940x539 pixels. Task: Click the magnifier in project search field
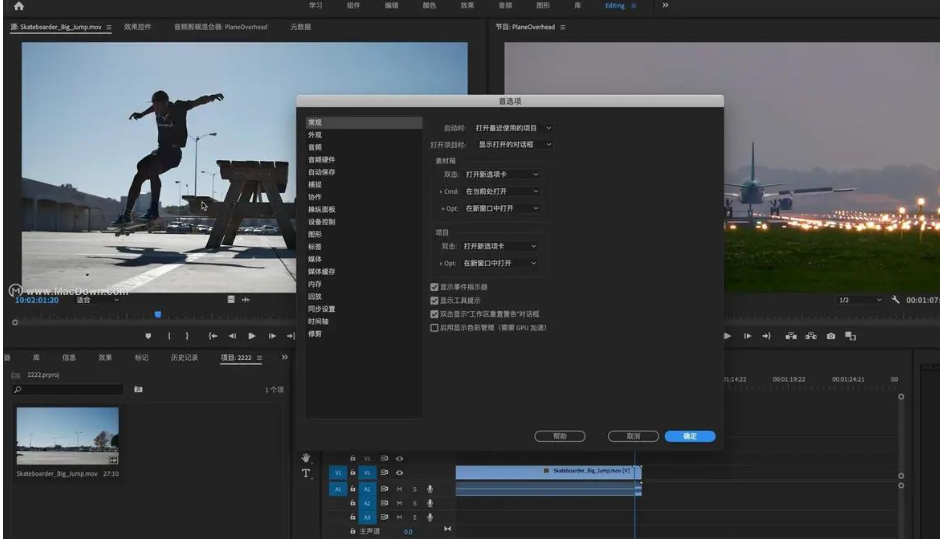(x=18, y=389)
